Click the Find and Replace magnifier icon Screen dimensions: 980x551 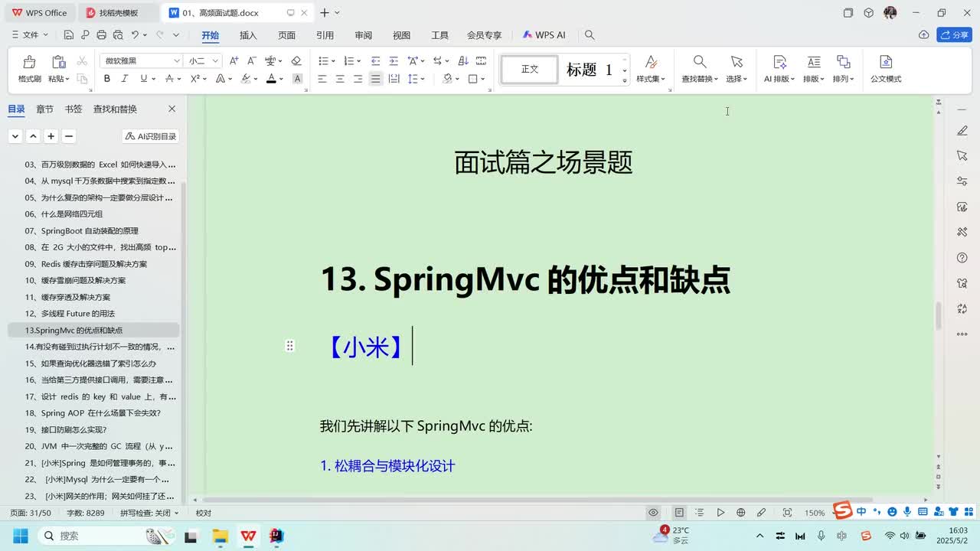[700, 62]
